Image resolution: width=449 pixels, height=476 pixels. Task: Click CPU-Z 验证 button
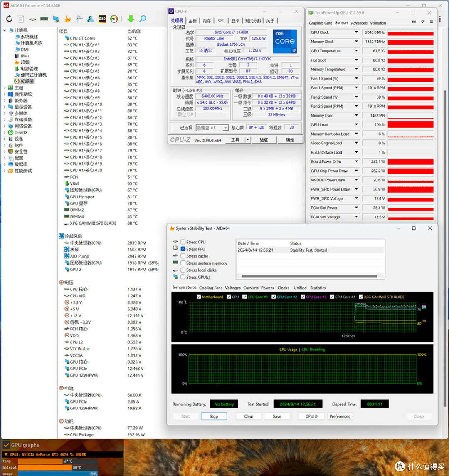(264, 140)
